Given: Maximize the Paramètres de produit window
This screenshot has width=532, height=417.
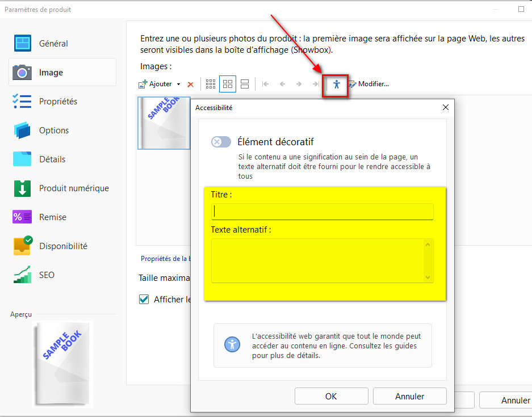Looking at the screenshot, I should coord(521,9).
